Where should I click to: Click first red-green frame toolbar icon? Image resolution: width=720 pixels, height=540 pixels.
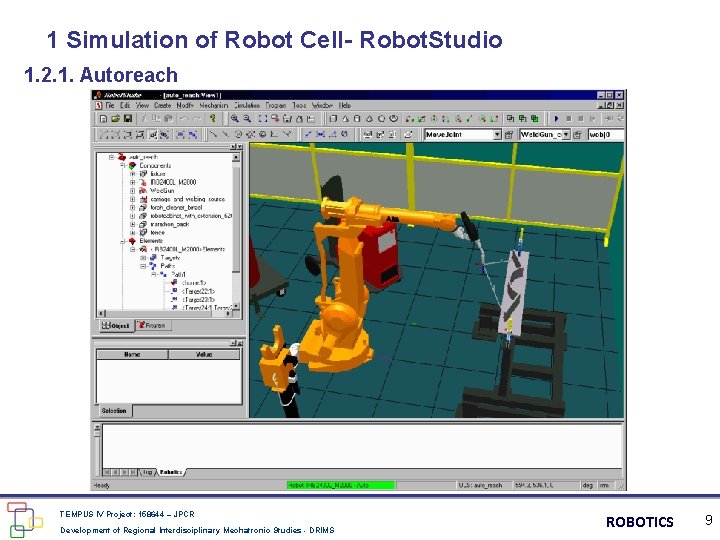click(410, 119)
